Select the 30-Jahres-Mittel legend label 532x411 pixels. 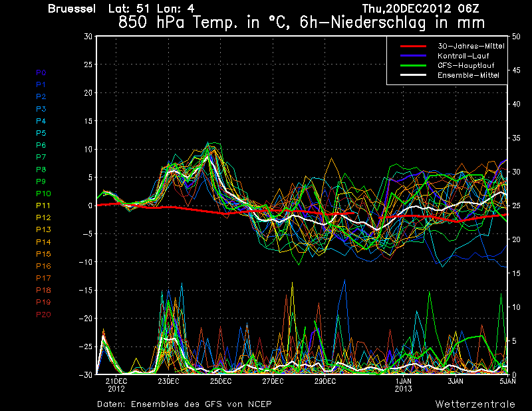470,47
